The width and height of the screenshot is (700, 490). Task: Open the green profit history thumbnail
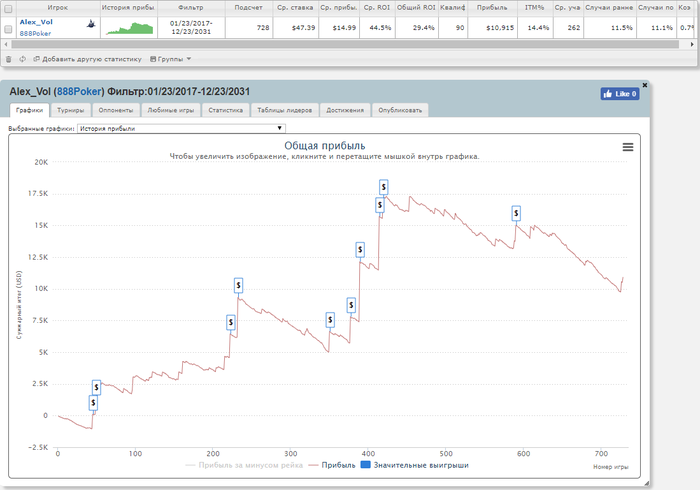[129, 29]
